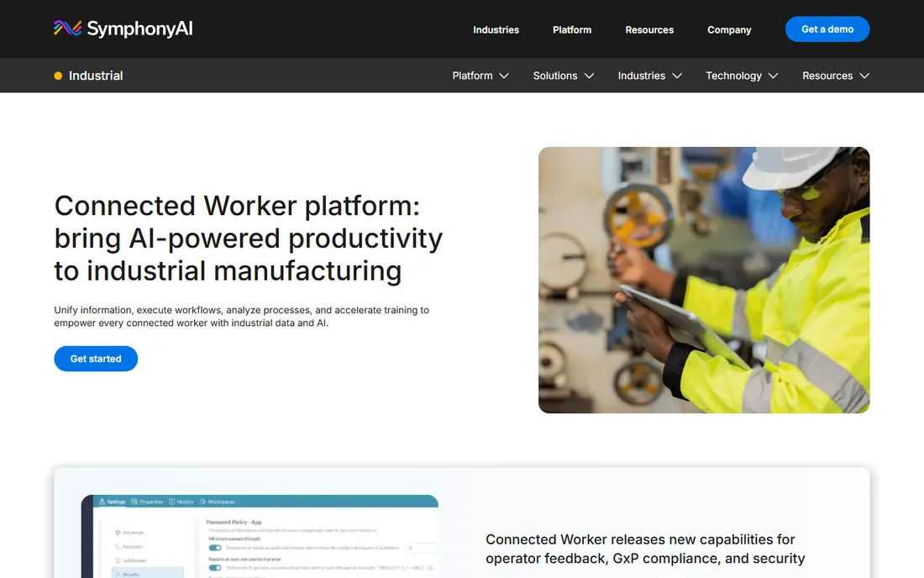Click the "Connected Worker releases new capabilities" heading

tap(645, 549)
